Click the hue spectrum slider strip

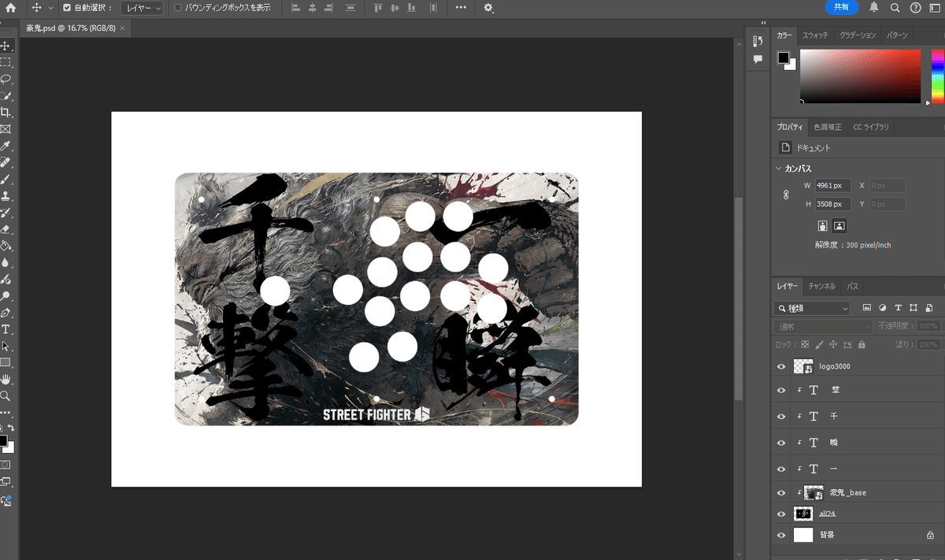click(938, 76)
